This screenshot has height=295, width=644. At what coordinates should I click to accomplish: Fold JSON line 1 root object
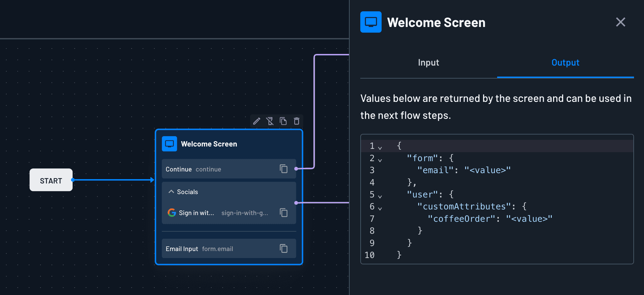tap(380, 148)
